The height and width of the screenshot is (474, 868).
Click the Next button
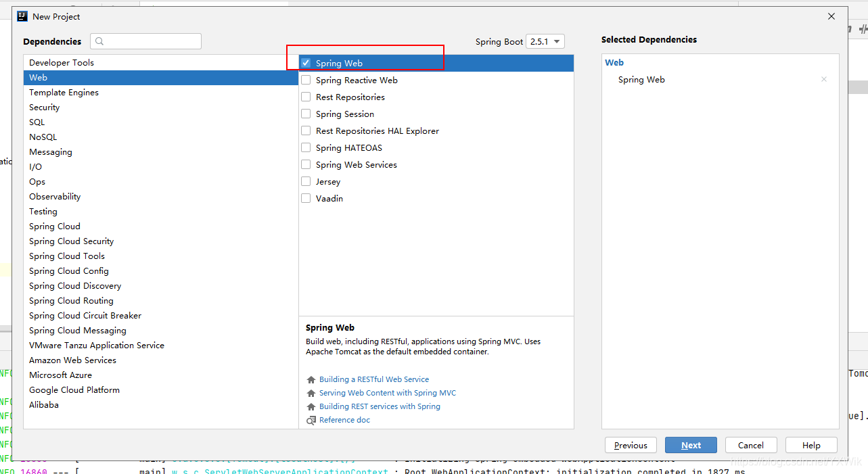tap(691, 445)
